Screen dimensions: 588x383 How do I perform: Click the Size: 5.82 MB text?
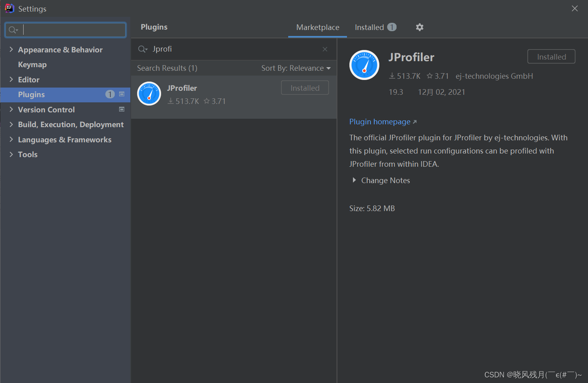coord(372,208)
